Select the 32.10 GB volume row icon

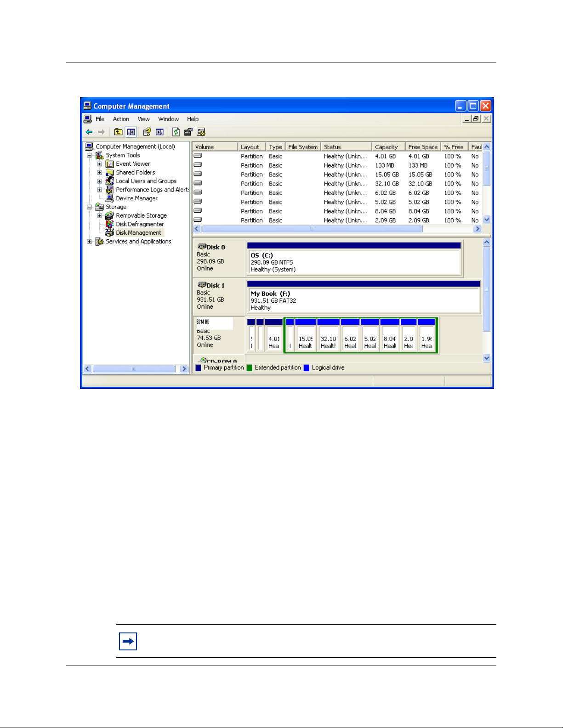pyautogui.click(x=198, y=183)
